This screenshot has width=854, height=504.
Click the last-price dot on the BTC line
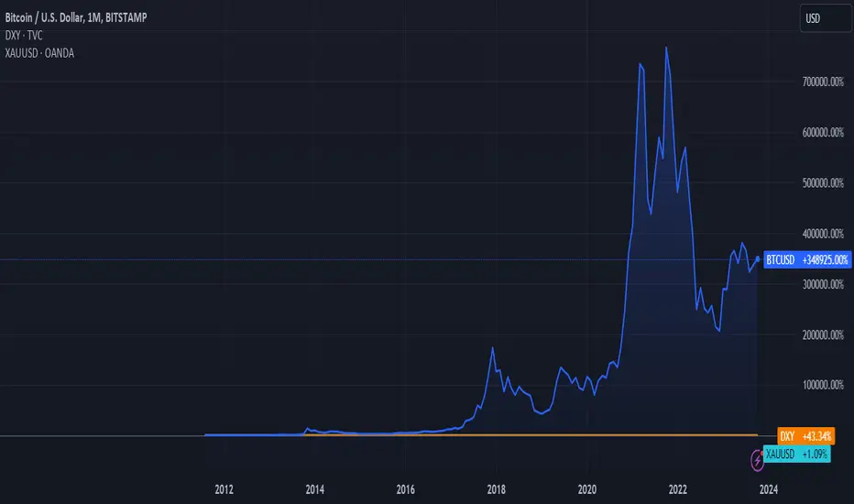click(x=758, y=259)
